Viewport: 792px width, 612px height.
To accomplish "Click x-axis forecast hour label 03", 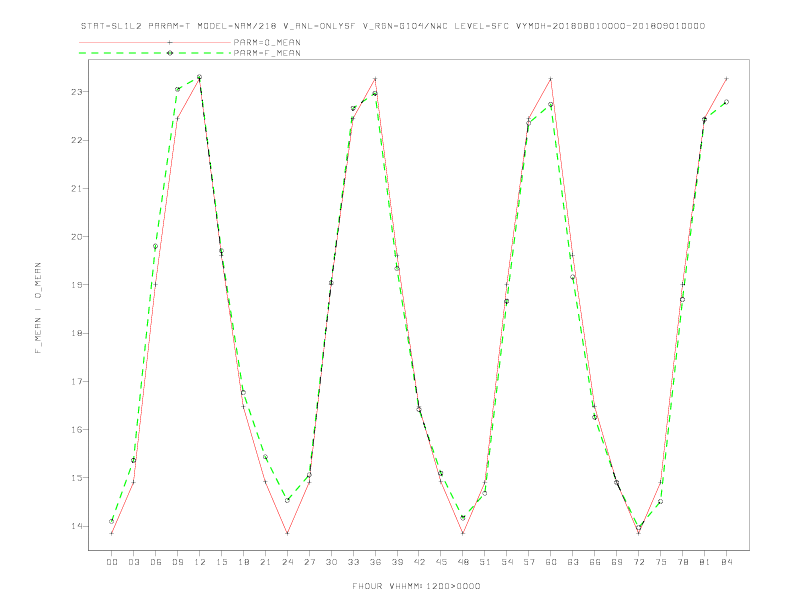I will pyautogui.click(x=133, y=562).
